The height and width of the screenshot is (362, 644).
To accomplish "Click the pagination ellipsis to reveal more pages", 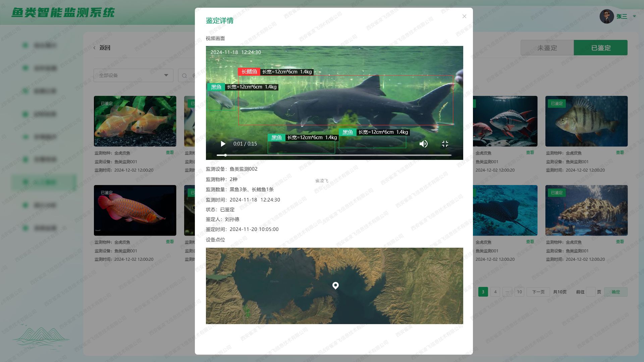I will click(507, 292).
